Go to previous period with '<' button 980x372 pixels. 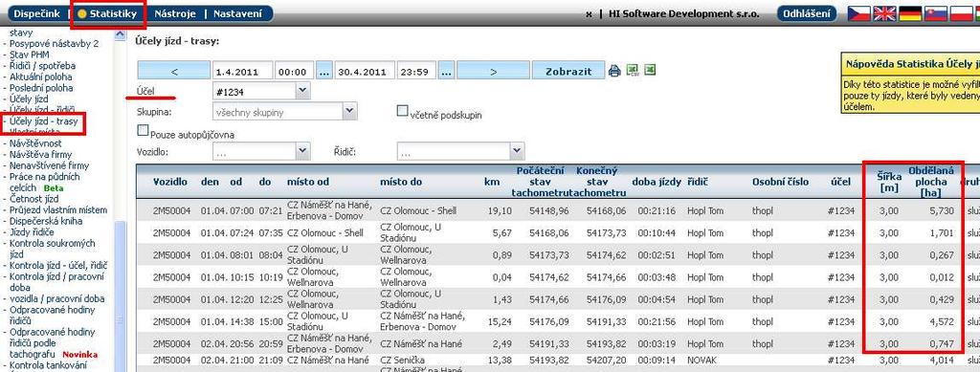(174, 71)
